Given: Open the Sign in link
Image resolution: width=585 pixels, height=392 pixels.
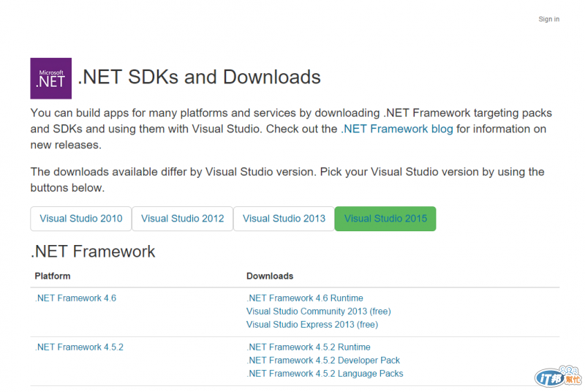Looking at the screenshot, I should [x=548, y=19].
